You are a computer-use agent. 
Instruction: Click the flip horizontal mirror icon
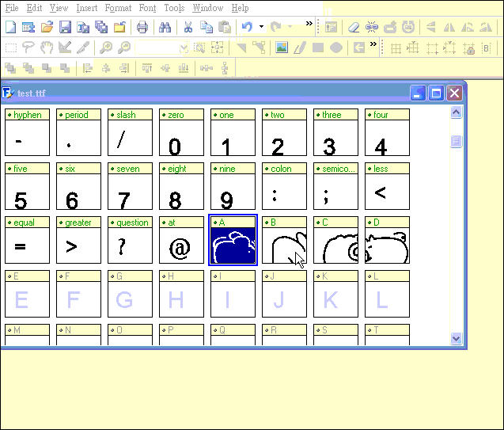449,28
